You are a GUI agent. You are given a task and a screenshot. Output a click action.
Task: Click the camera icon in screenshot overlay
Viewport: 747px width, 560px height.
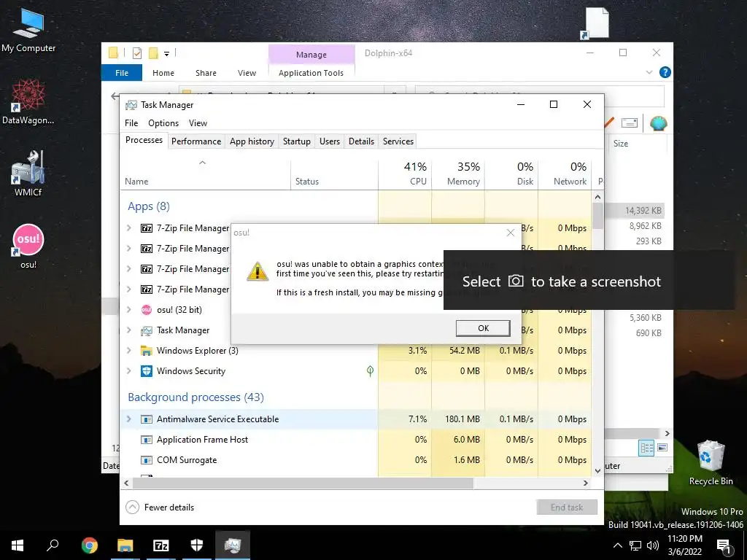click(x=516, y=281)
